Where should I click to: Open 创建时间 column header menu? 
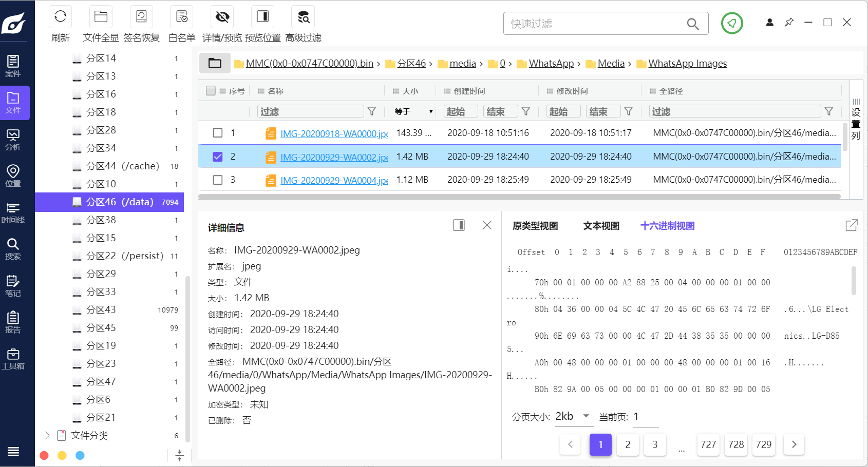click(447, 91)
